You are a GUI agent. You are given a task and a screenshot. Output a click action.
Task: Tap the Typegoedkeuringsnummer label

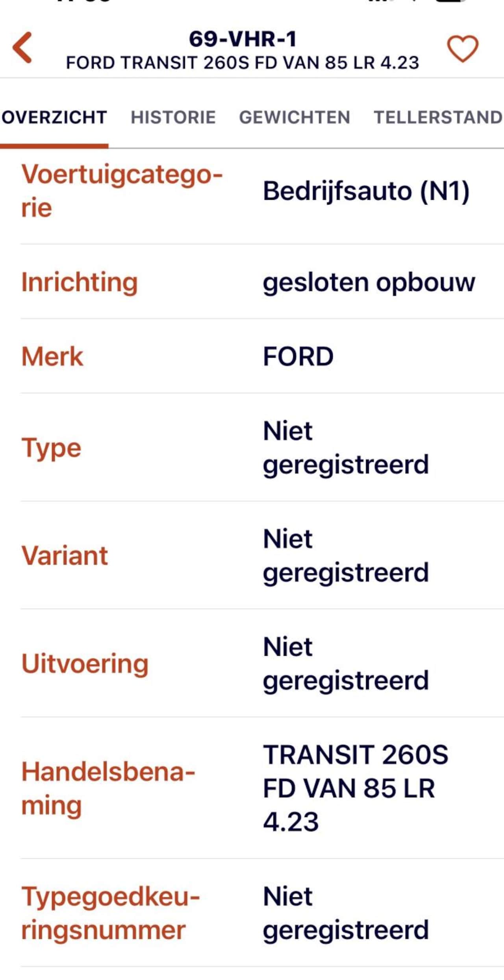click(x=111, y=914)
